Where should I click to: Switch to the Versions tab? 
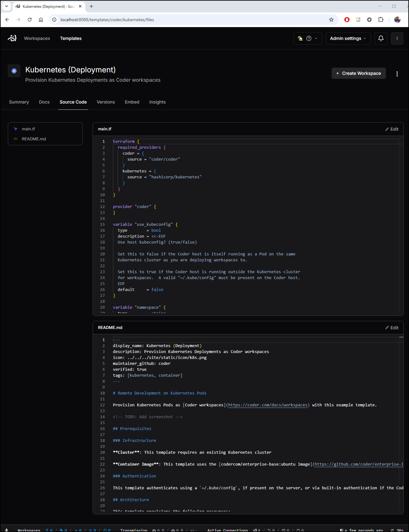[x=106, y=102]
